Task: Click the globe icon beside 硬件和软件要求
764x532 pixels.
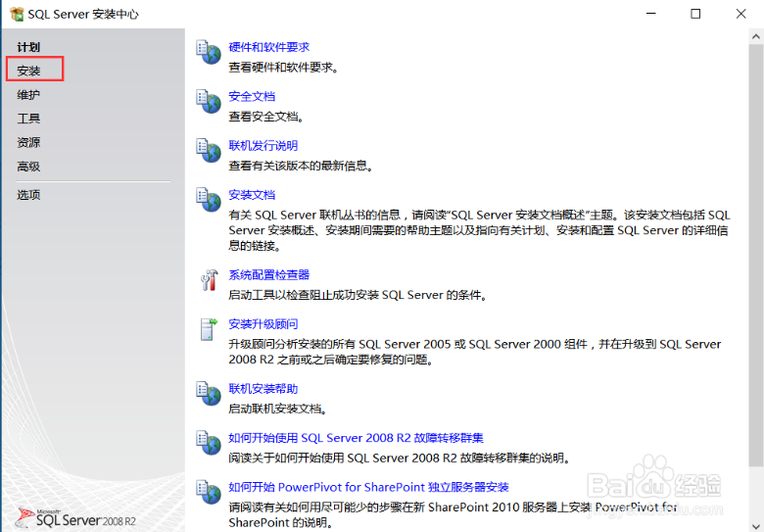Action: point(209,52)
